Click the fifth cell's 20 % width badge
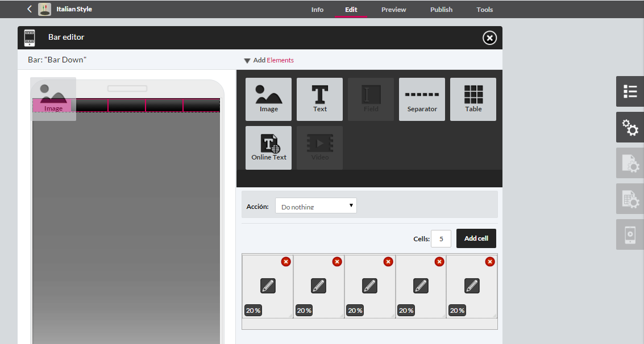Image resolution: width=644 pixels, height=344 pixels. pos(457,311)
